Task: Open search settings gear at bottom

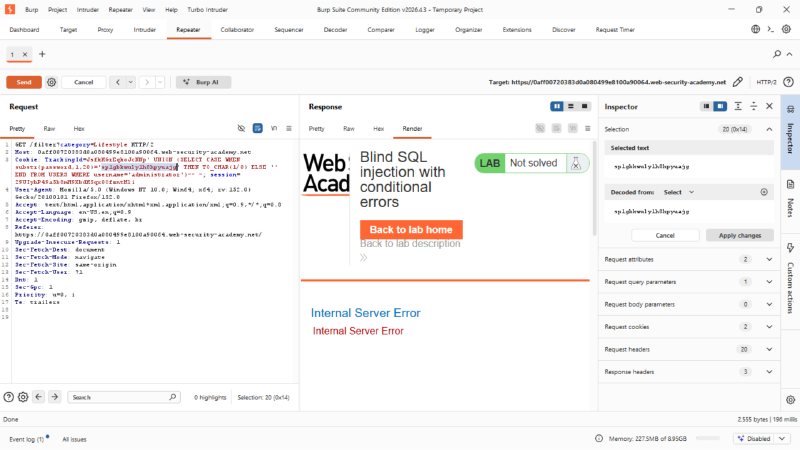Action: (x=23, y=397)
